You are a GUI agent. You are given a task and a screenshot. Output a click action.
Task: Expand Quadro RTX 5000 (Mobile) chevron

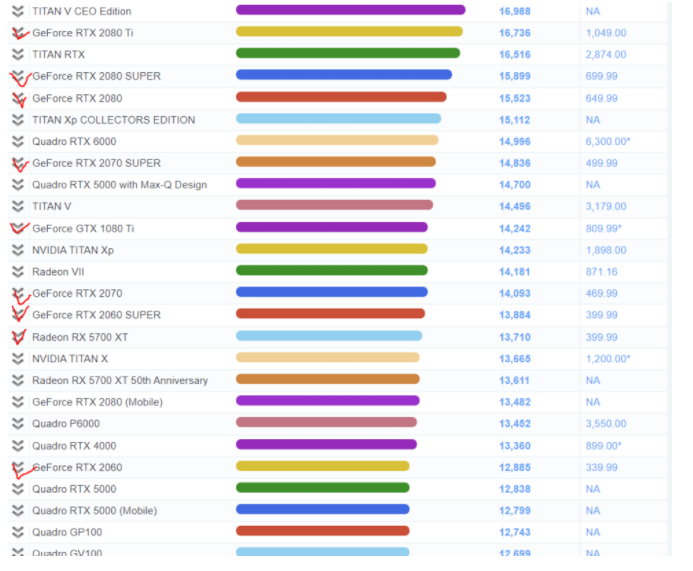pos(18,511)
